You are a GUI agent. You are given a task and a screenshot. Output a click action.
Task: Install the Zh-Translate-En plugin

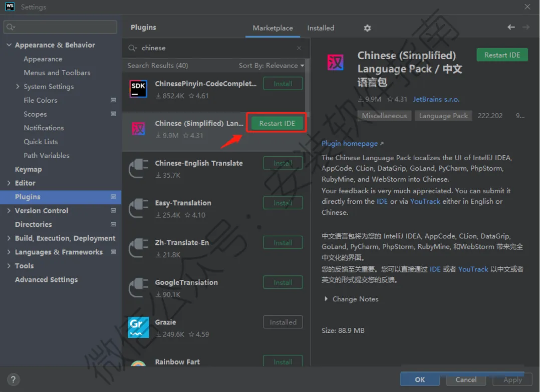click(283, 243)
